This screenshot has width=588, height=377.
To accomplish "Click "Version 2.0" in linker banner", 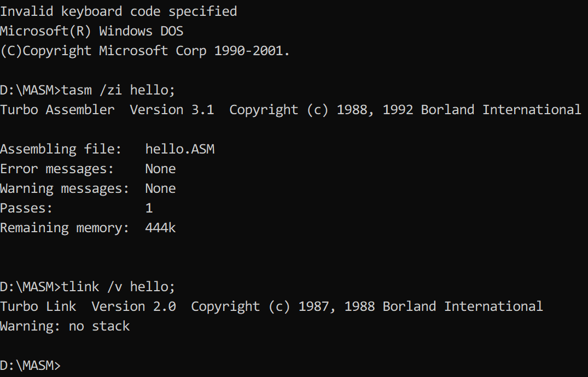I will (133, 307).
